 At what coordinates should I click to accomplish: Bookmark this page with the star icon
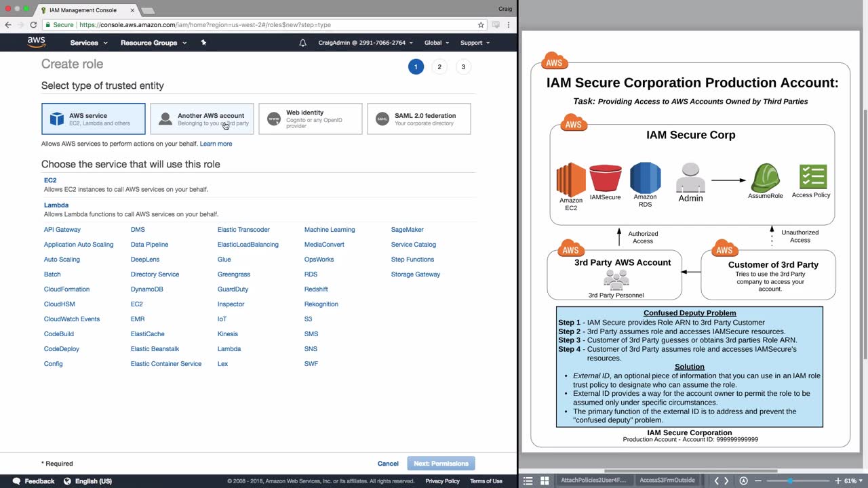coord(481,25)
